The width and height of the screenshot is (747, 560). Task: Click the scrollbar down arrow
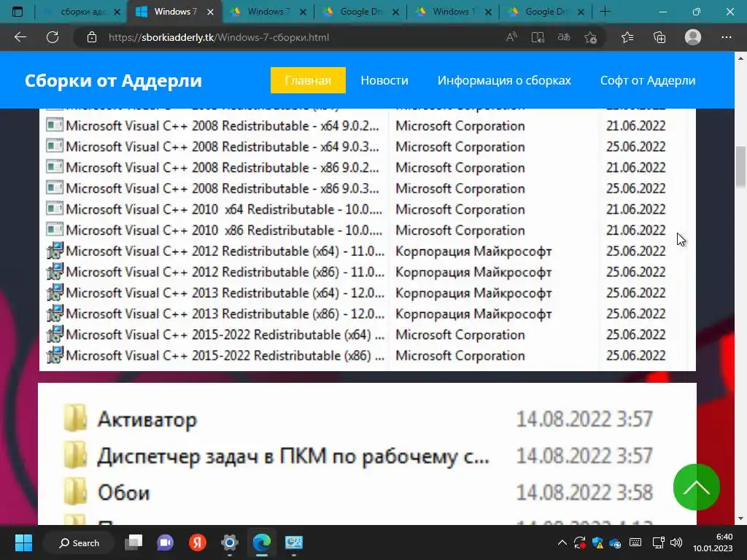[740, 518]
